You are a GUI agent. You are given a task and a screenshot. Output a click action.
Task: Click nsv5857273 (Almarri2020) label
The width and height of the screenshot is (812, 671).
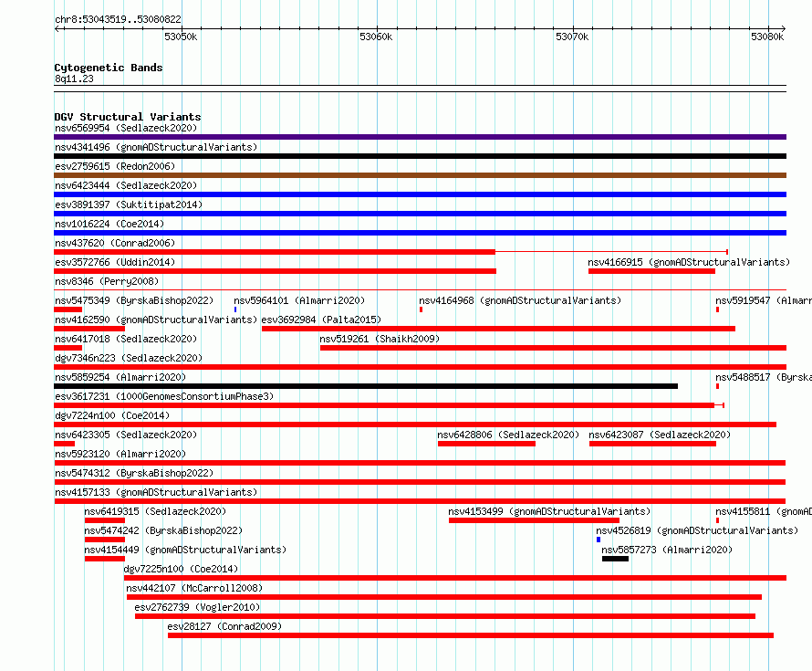667,550
